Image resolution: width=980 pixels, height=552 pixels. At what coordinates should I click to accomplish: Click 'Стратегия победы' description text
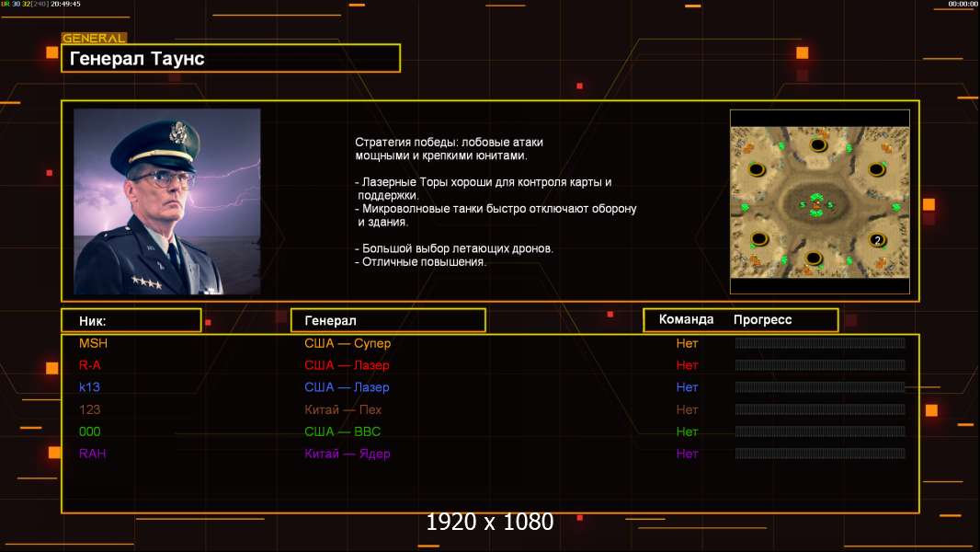click(x=449, y=149)
